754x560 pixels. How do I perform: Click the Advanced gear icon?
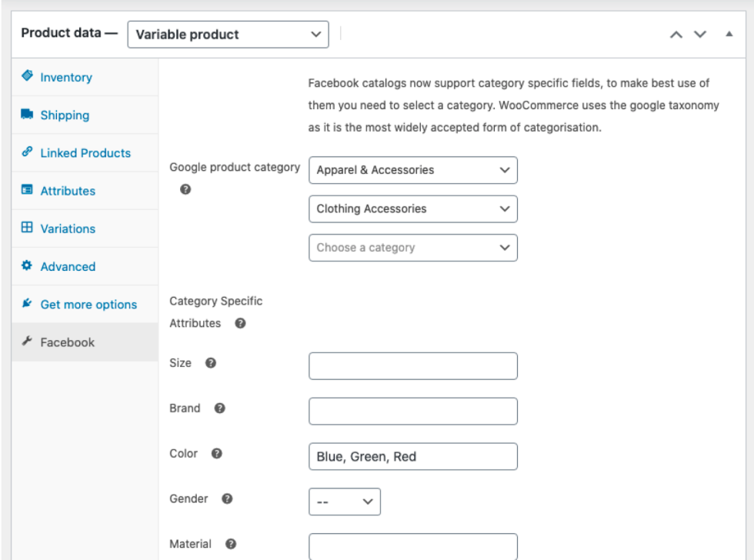click(28, 266)
